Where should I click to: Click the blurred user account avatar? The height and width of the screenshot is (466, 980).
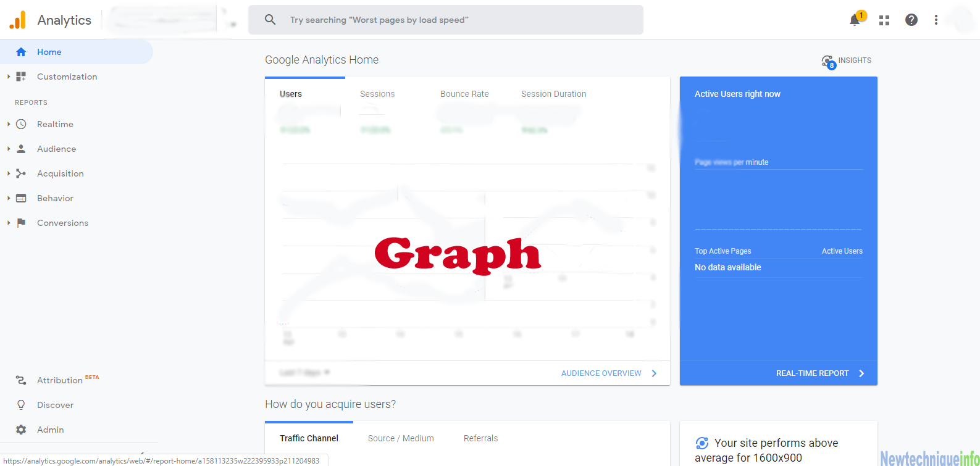pos(963,20)
